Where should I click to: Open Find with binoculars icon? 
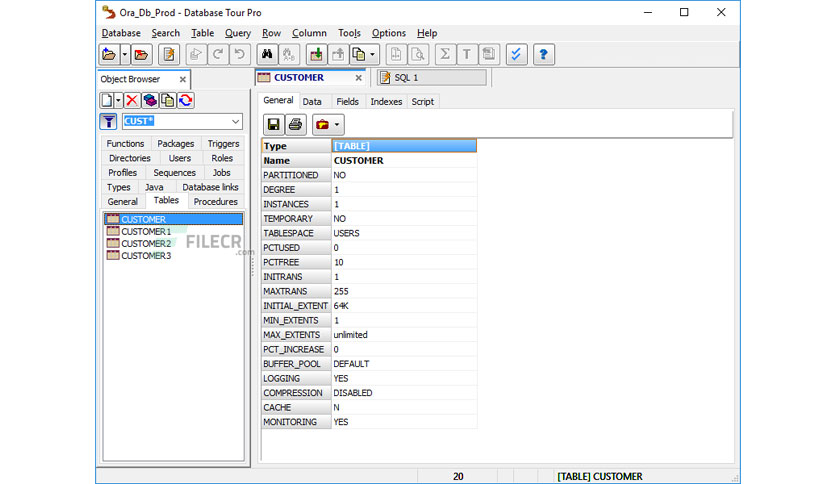pos(267,54)
